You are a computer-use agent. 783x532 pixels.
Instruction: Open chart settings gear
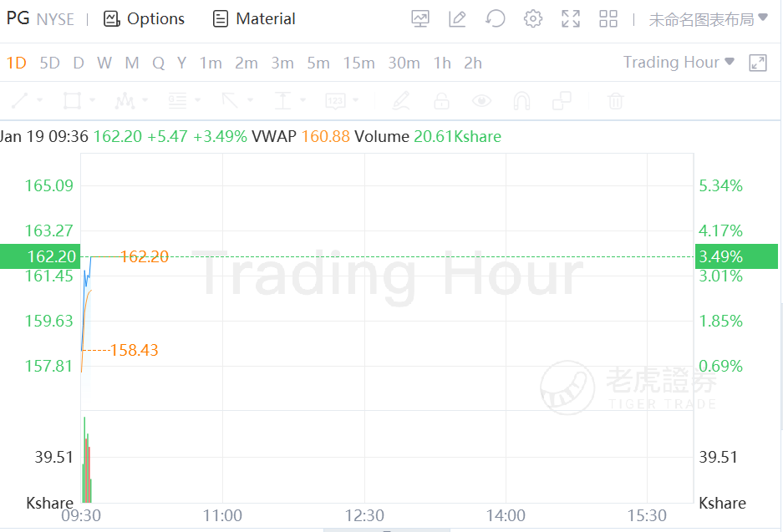533,18
